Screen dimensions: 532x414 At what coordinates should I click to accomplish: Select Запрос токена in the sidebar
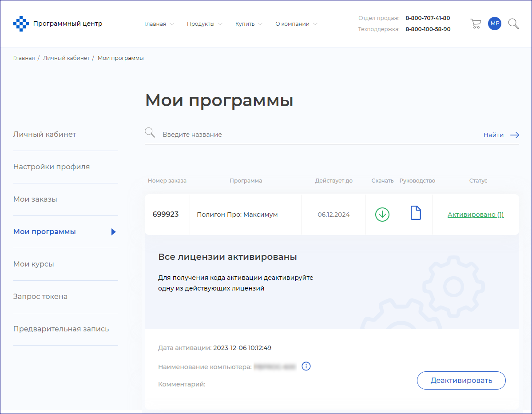click(40, 297)
